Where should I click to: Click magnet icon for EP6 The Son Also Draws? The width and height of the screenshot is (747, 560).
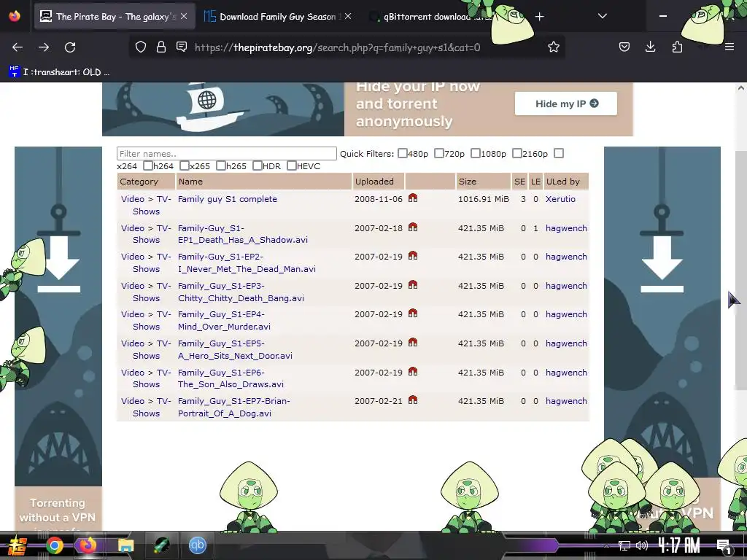point(413,371)
